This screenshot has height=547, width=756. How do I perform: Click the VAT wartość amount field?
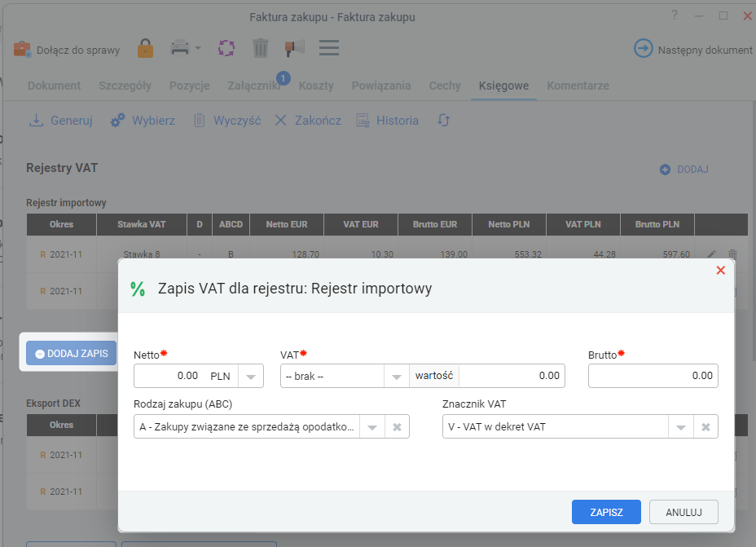point(512,376)
